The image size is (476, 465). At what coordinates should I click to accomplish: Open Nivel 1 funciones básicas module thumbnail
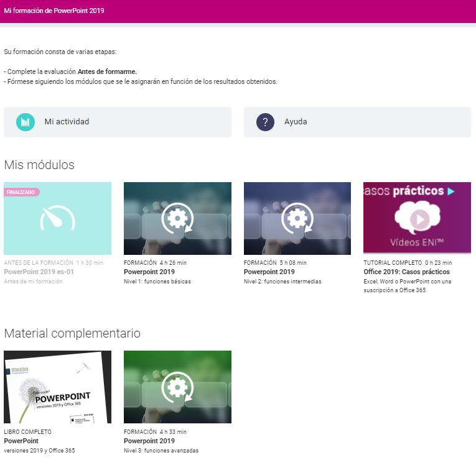(177, 218)
